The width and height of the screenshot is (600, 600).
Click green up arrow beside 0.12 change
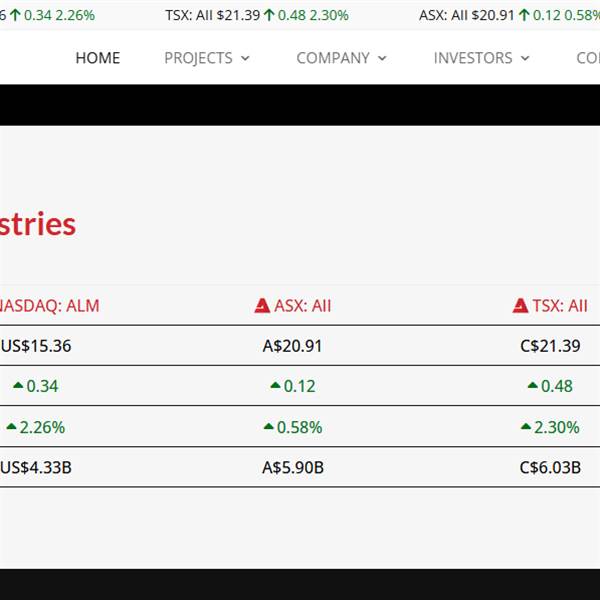(x=275, y=386)
